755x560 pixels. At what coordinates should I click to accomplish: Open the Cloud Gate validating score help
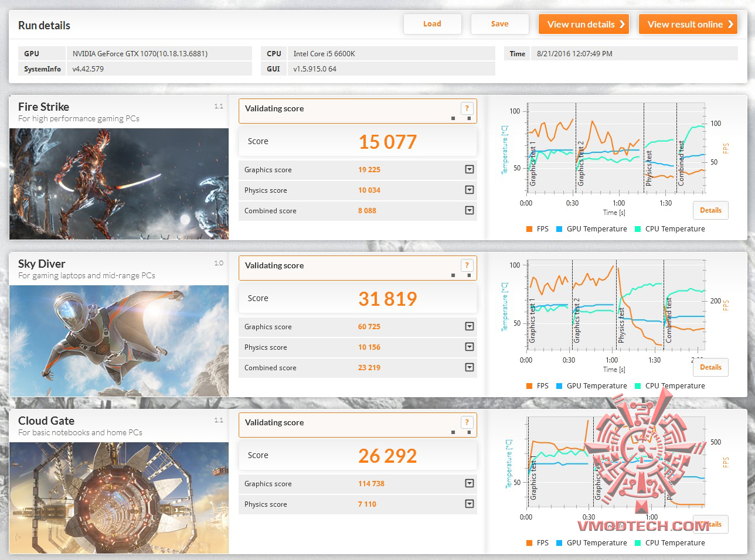(467, 422)
